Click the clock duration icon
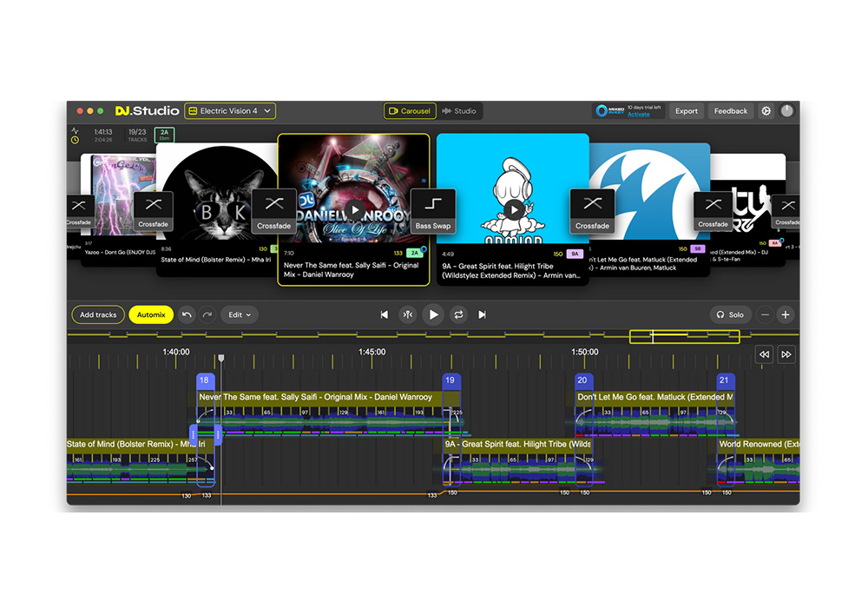Screen dimensions: 868x608 tap(75, 140)
